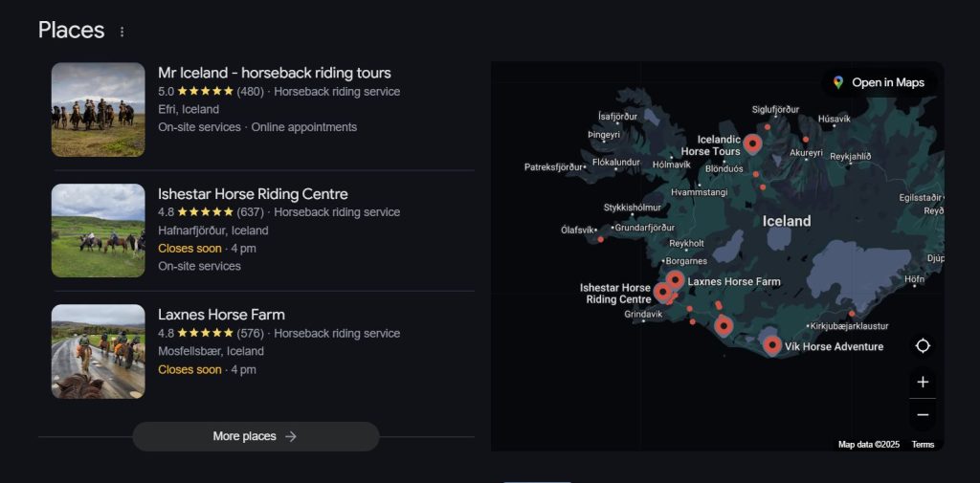Click the Akureyri town label on map
Screen dimensions: 980x483
point(805,153)
